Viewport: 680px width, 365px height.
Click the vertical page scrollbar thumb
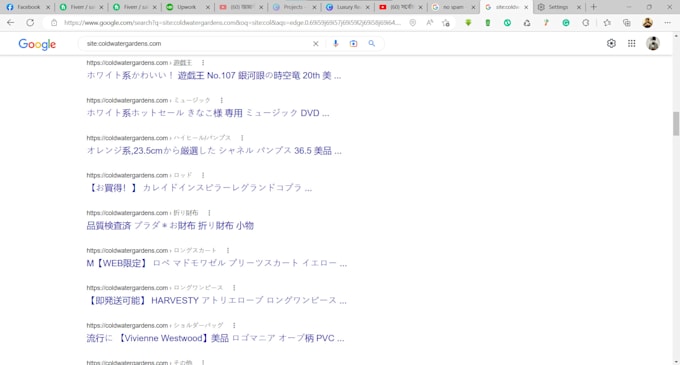pyautogui.click(x=676, y=124)
